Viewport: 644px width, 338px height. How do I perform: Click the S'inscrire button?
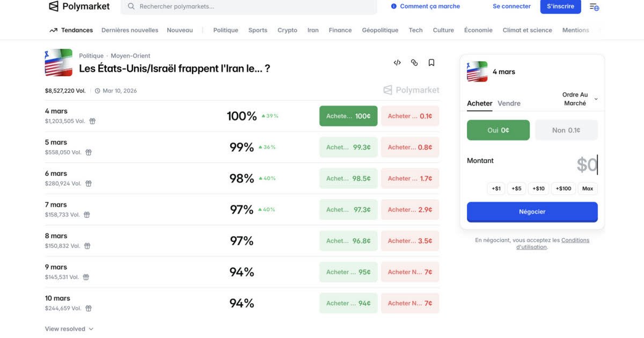click(560, 6)
